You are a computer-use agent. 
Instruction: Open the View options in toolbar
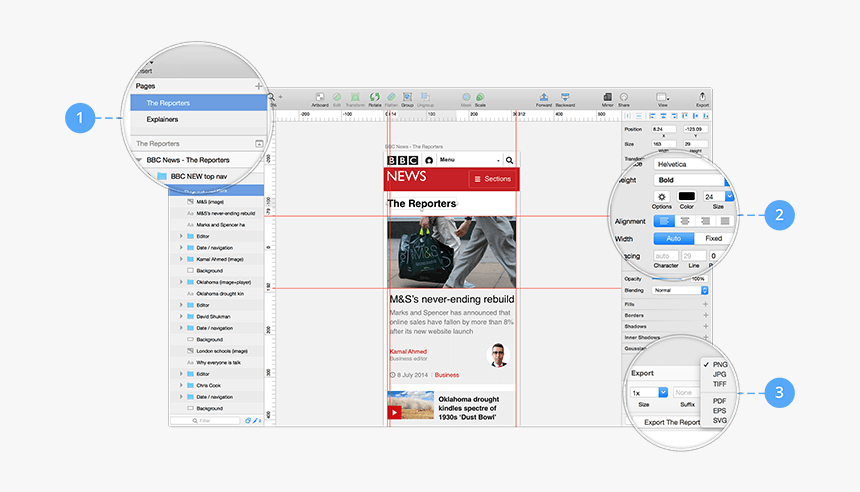[x=663, y=97]
